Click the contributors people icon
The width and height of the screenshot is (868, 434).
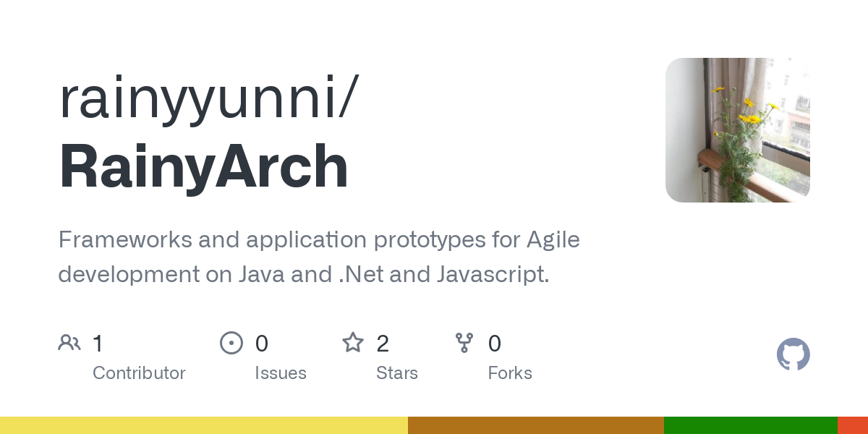69,343
